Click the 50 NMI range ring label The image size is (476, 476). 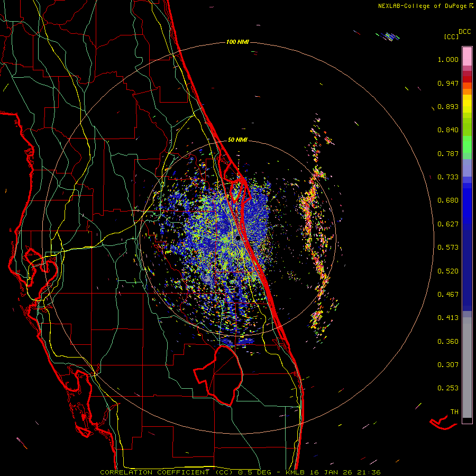pos(237,140)
